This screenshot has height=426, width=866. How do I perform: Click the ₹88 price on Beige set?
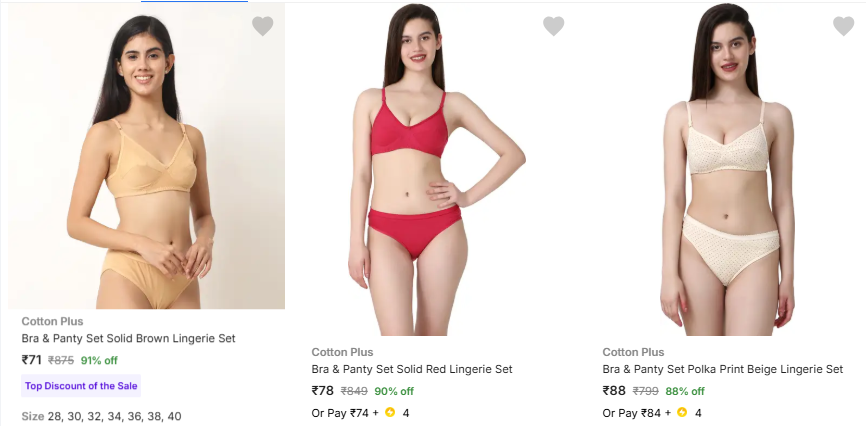(x=614, y=391)
